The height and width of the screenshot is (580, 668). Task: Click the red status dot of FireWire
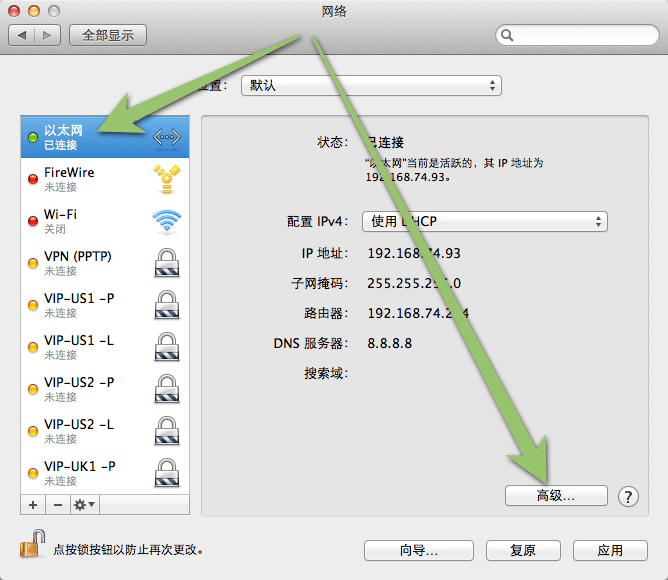[33, 179]
